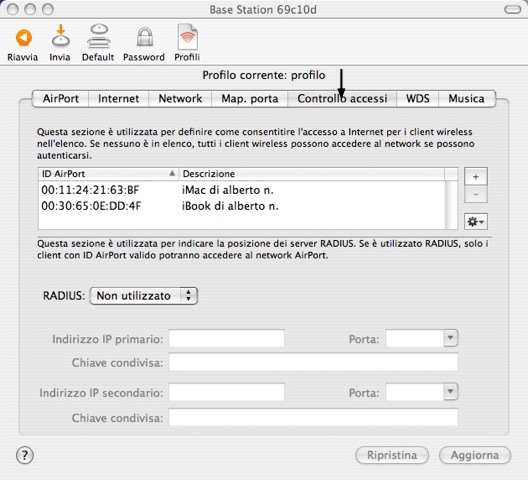Open the RADIUS Non utilizzato dropdown
528x480 pixels.
144,296
